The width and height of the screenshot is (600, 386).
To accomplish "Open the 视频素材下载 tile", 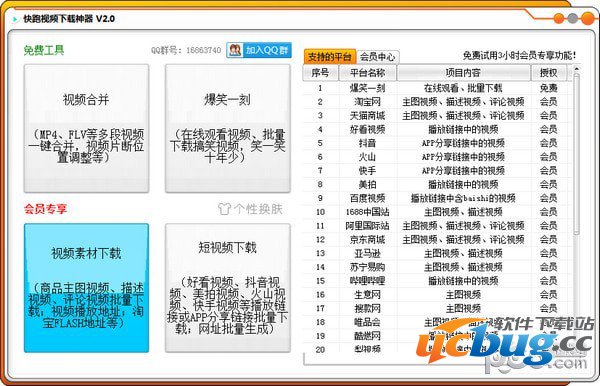I will pos(86,288).
